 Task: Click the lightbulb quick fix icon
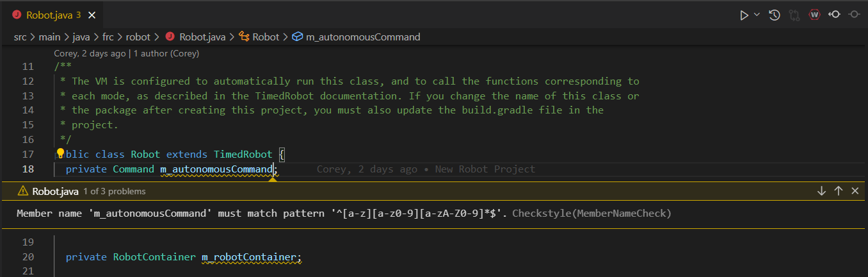coord(61,154)
